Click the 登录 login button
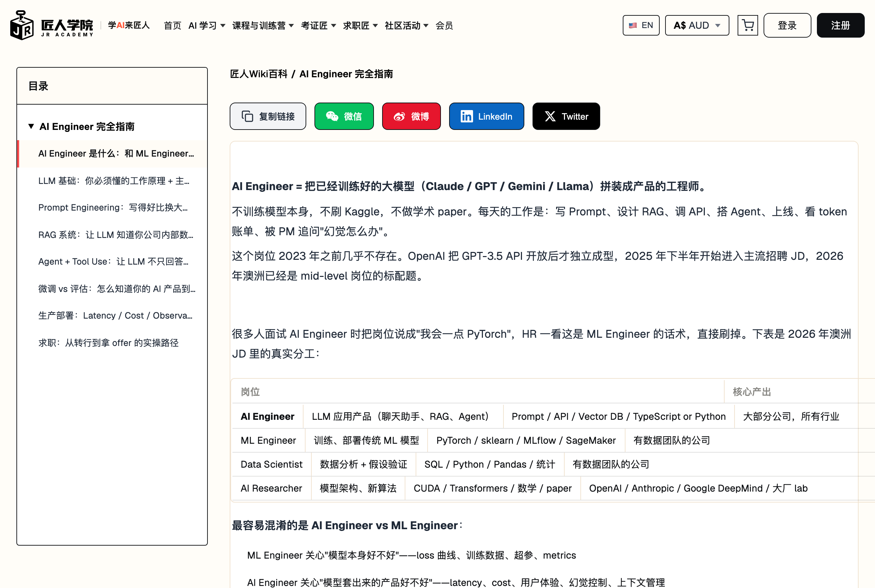This screenshot has width=875, height=588. coord(787,25)
